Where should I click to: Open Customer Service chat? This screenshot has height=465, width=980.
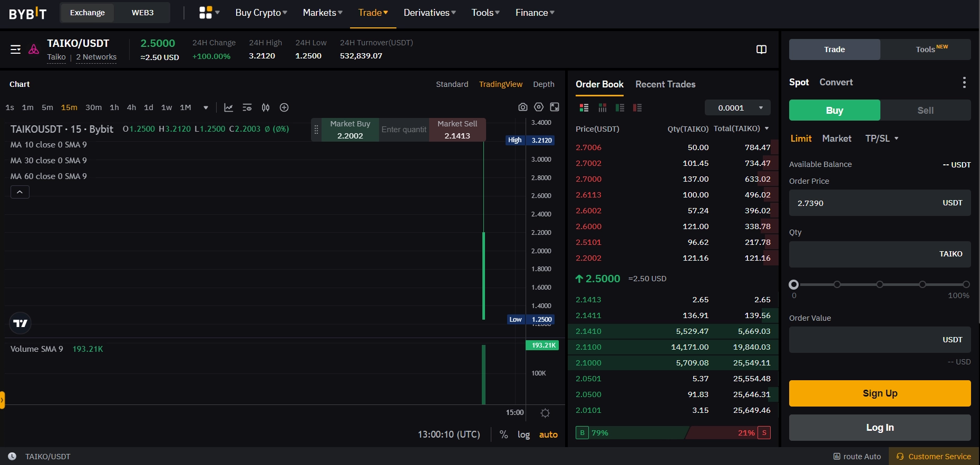(934, 457)
